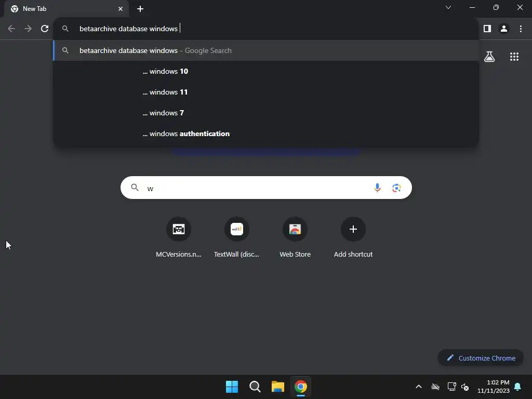Viewport: 532px width, 399px height.
Task: Click the Google search box on page
Action: pyautogui.click(x=266, y=188)
